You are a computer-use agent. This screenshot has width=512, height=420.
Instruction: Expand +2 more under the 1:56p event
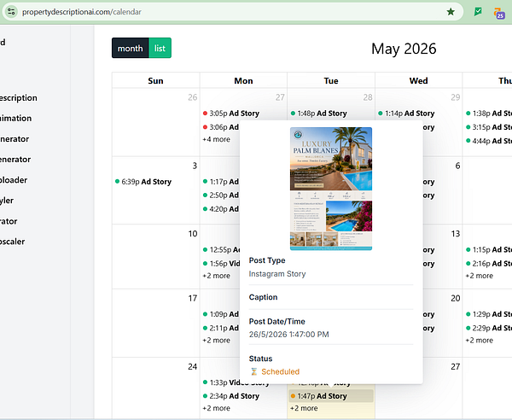216,276
